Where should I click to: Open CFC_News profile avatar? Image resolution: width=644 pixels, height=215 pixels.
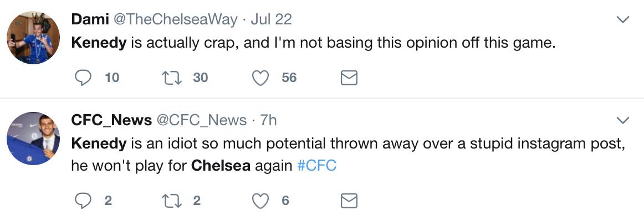(x=33, y=139)
